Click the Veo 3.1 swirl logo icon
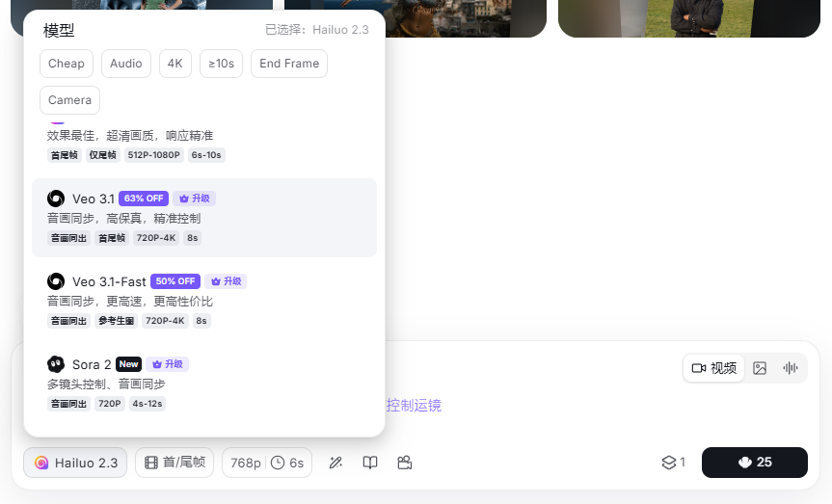The width and height of the screenshot is (832, 504). pyautogui.click(x=56, y=199)
